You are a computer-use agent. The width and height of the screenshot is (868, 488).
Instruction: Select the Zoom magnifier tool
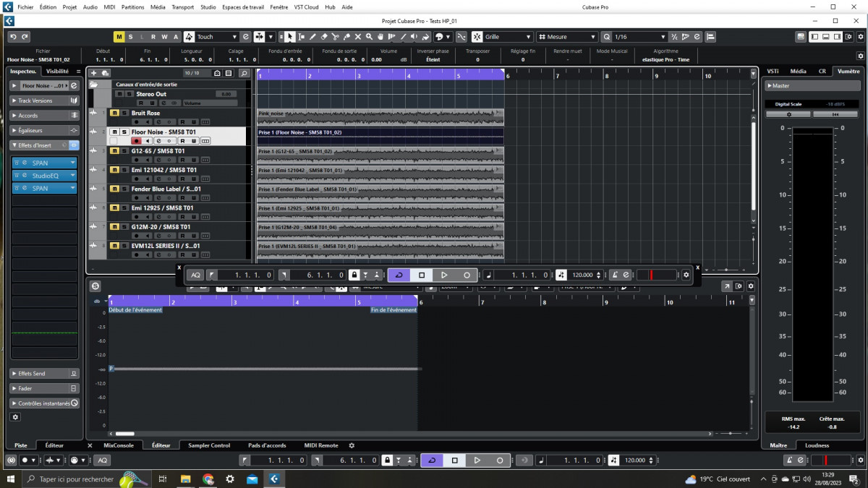[x=369, y=37]
